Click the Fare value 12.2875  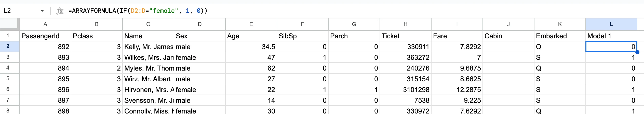(x=457, y=90)
